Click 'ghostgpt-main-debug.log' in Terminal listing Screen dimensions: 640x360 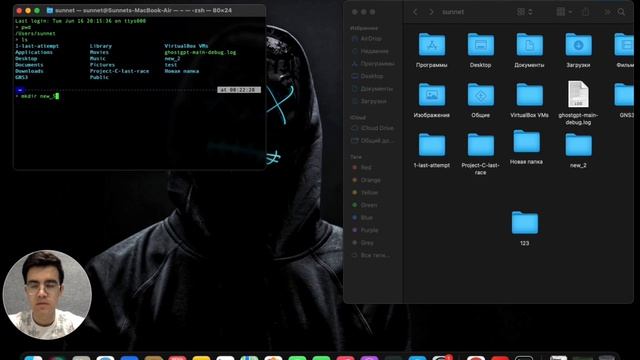(x=200, y=52)
